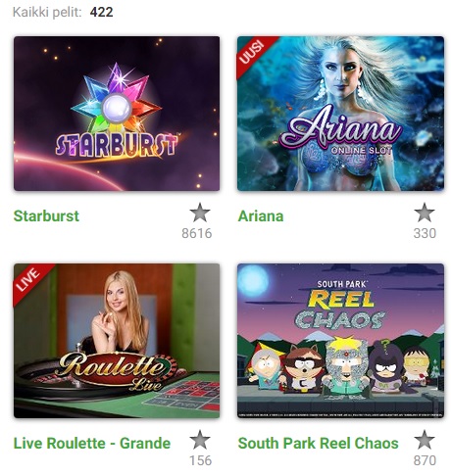The height and width of the screenshot is (476, 451).
Task: Click the 330 favorites count under Ariana
Action: (x=425, y=233)
